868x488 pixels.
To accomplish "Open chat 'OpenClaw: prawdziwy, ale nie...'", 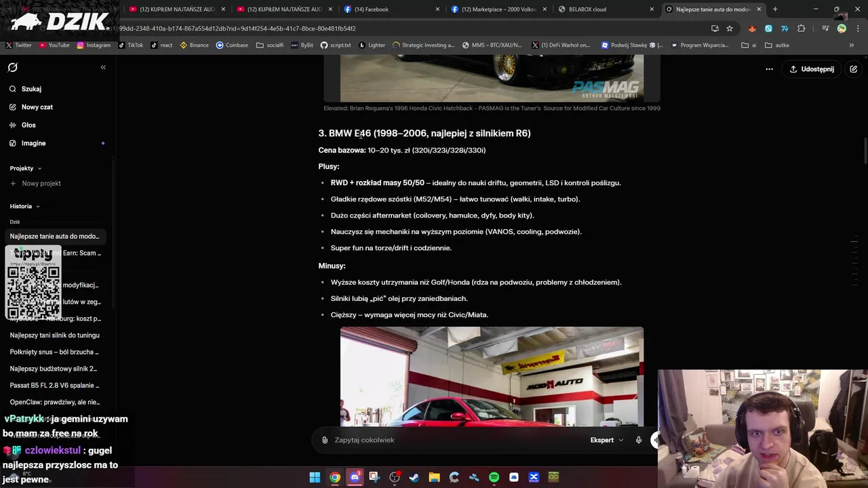I will (54, 402).
